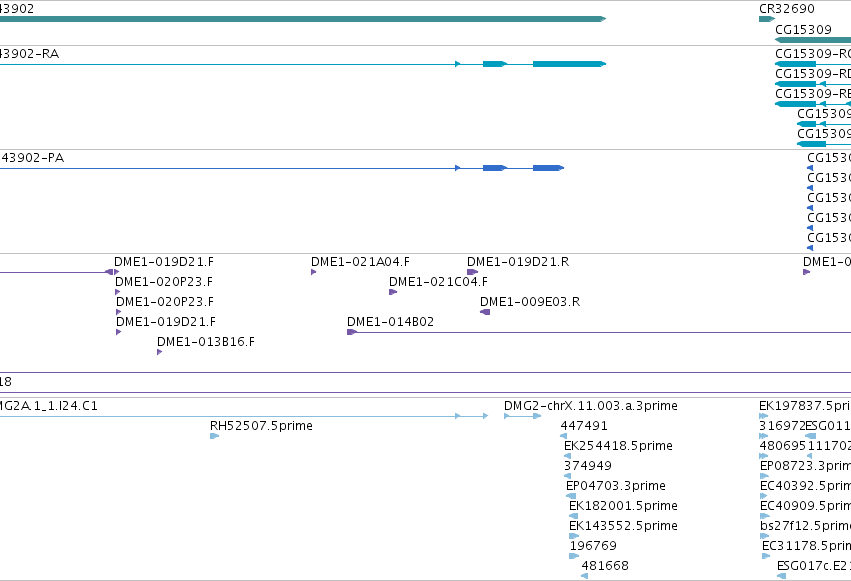Click the long teal 43902 gene bar
This screenshot has width=851, height=581.
(x=303, y=19)
